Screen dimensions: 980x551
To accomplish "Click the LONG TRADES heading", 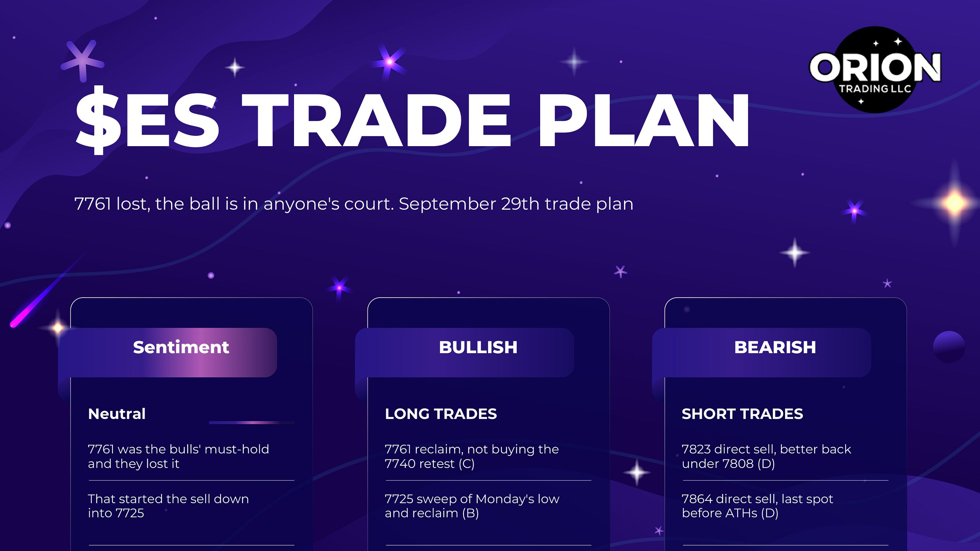I will tap(441, 414).
